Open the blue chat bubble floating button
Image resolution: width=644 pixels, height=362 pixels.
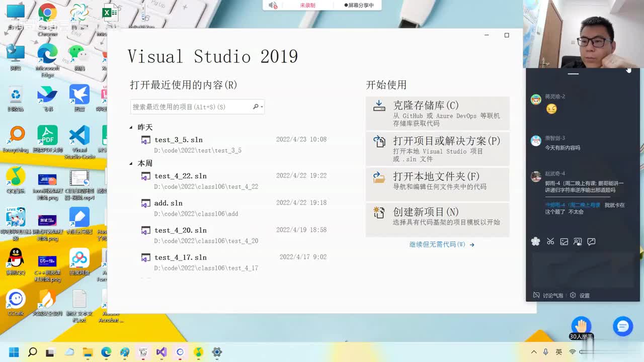623,327
